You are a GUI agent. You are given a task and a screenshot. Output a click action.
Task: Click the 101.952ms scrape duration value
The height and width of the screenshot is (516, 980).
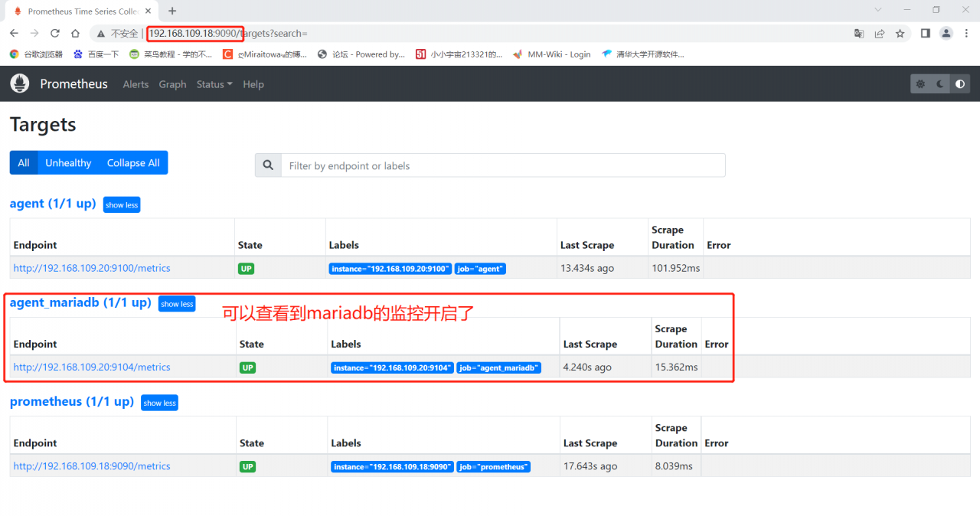coord(676,268)
